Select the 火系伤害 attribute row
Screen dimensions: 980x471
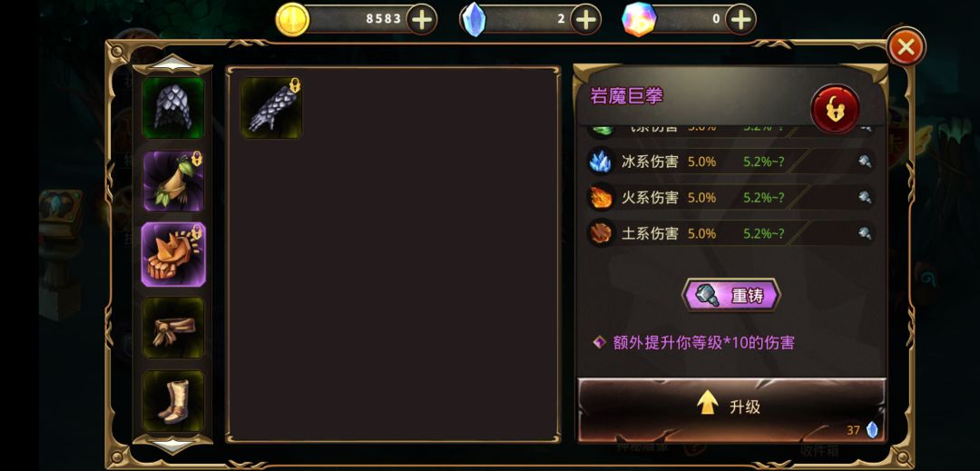click(731, 198)
